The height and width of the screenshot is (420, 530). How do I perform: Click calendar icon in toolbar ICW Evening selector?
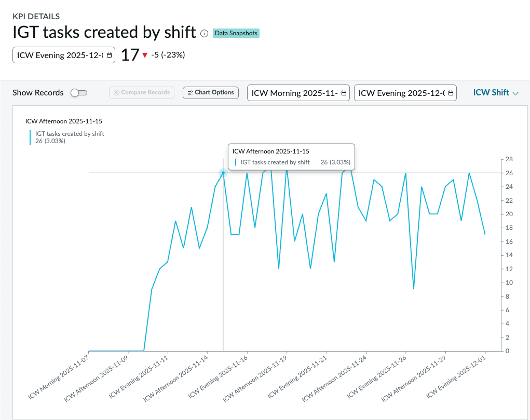point(451,93)
